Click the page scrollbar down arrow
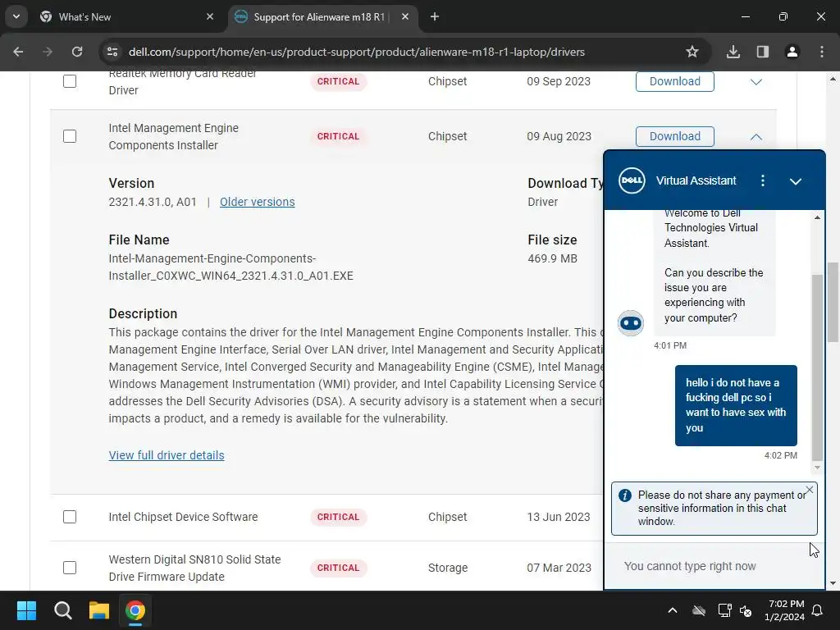Image resolution: width=840 pixels, height=630 pixels. click(833, 583)
